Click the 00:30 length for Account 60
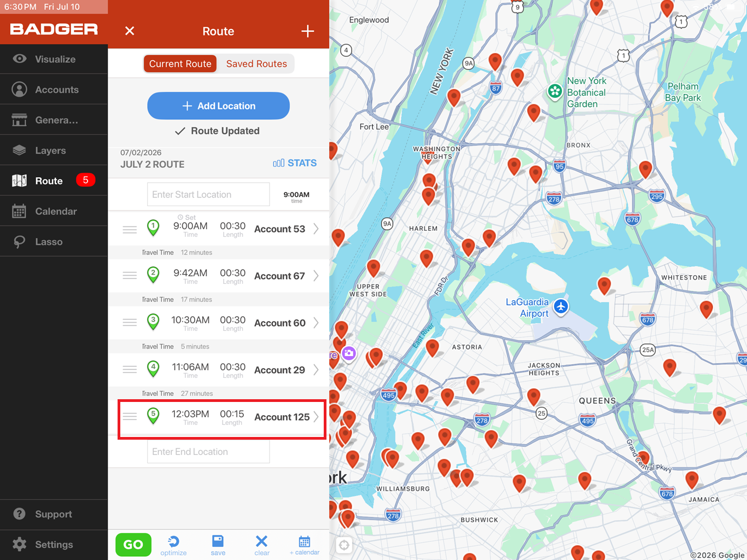Viewport: 747px width, 560px height. (233, 323)
